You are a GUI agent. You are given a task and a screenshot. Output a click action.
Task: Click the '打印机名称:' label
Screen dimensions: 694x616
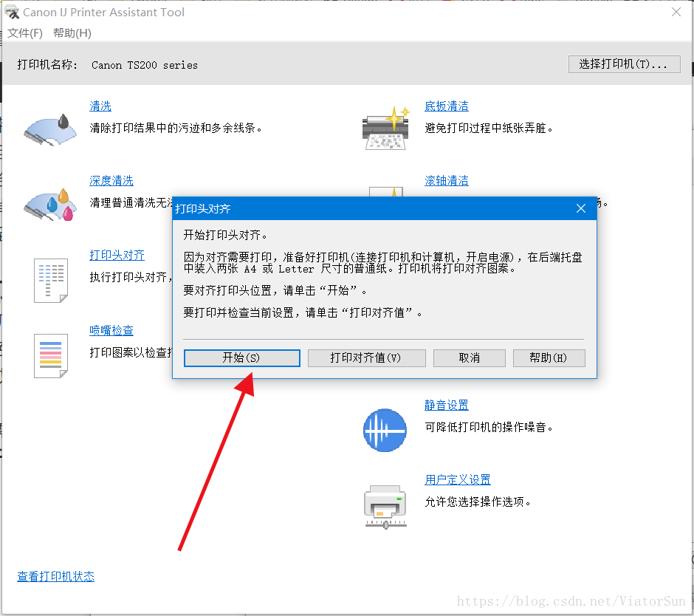point(47,65)
